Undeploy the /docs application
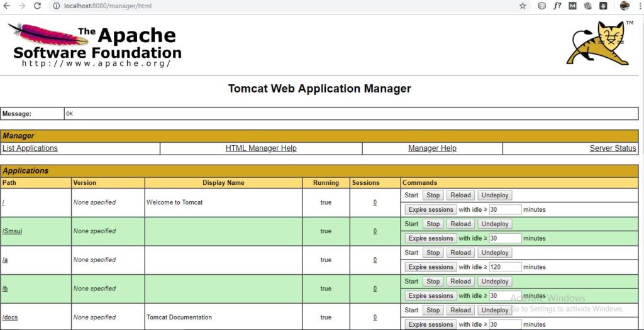Image resolution: width=644 pixels, height=330 pixels. tap(495, 311)
